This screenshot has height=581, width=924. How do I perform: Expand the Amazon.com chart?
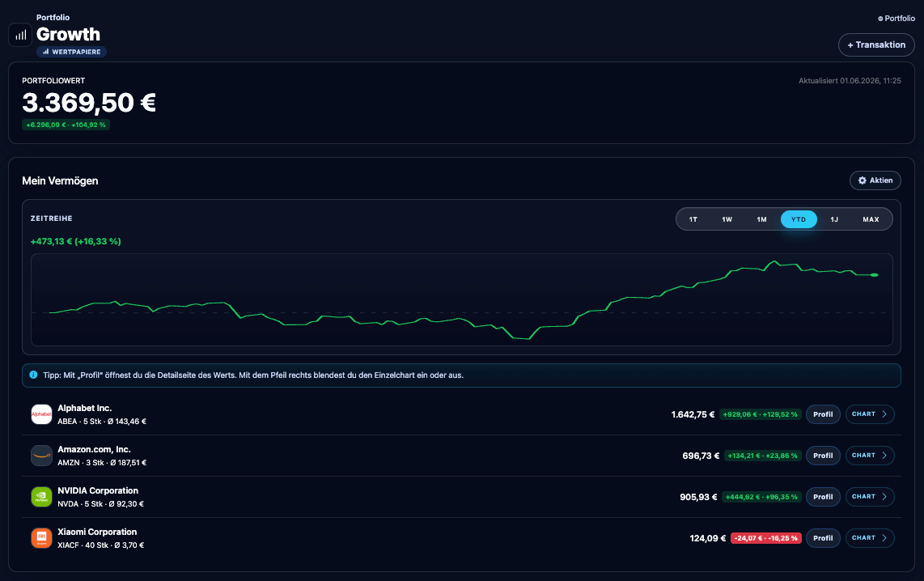[870, 456]
